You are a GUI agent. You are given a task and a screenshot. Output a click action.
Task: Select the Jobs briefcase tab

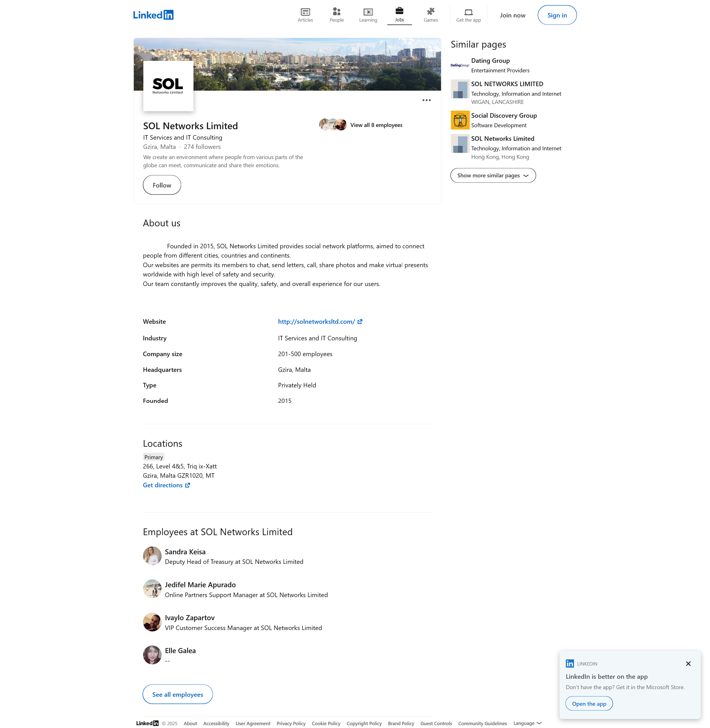(x=399, y=15)
